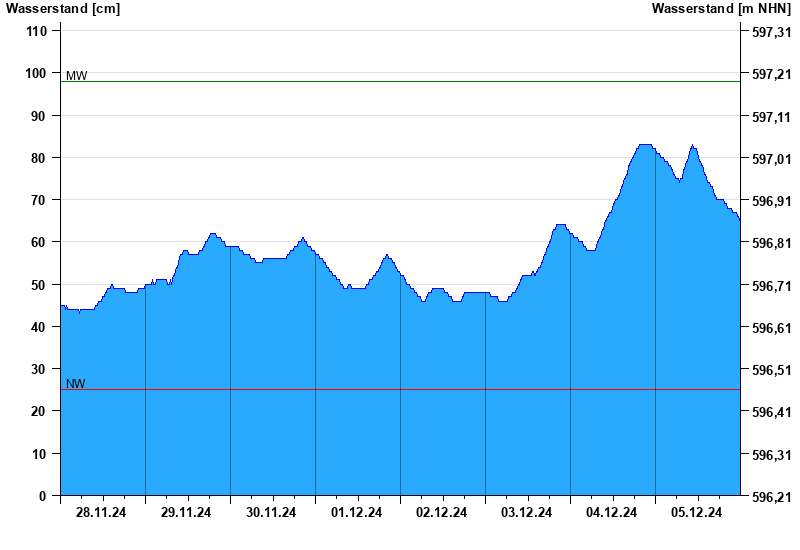
Task: Click the MW line label
Action: [77, 76]
